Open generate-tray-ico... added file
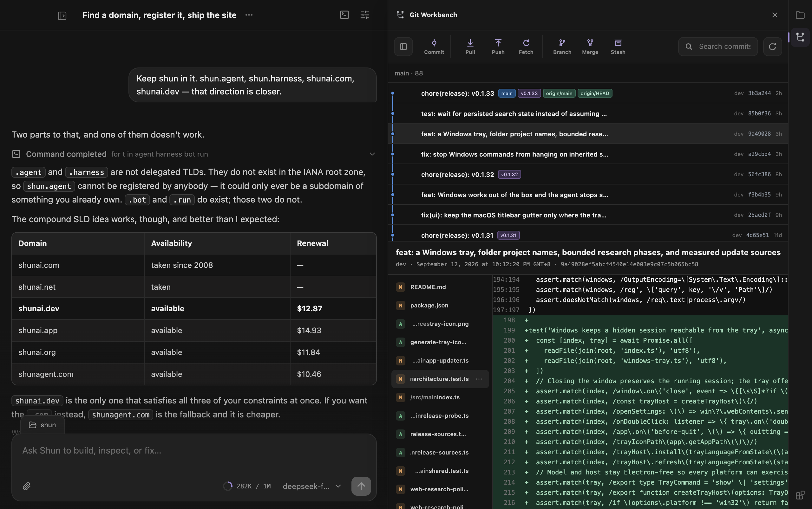This screenshot has width=812, height=509. click(x=440, y=342)
